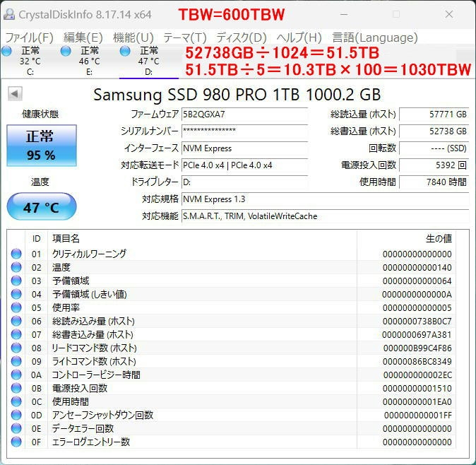Click the blue status icon for ID 07
The height and width of the screenshot is (465, 476).
16,334
